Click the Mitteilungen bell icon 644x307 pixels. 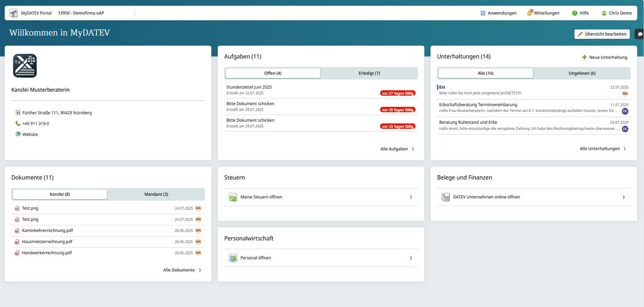tap(530, 13)
